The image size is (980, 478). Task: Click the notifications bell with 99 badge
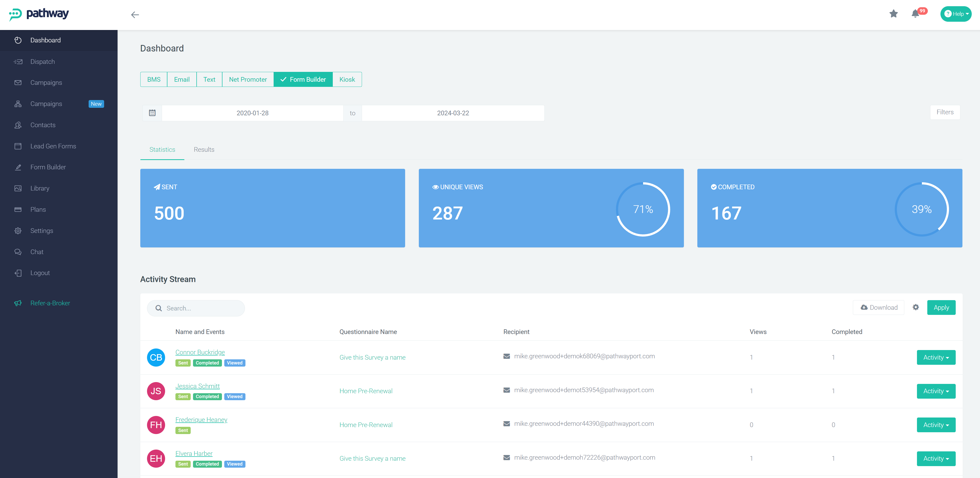(916, 14)
